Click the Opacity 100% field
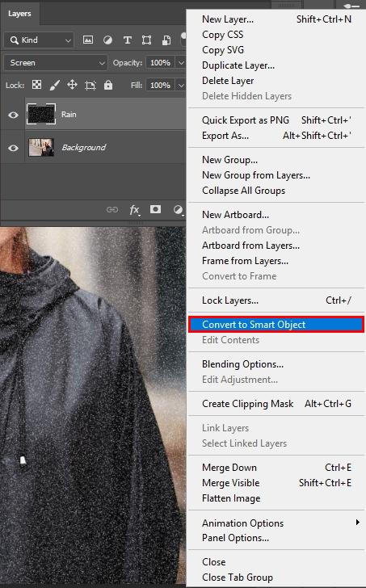The width and height of the screenshot is (366, 588). 161,63
